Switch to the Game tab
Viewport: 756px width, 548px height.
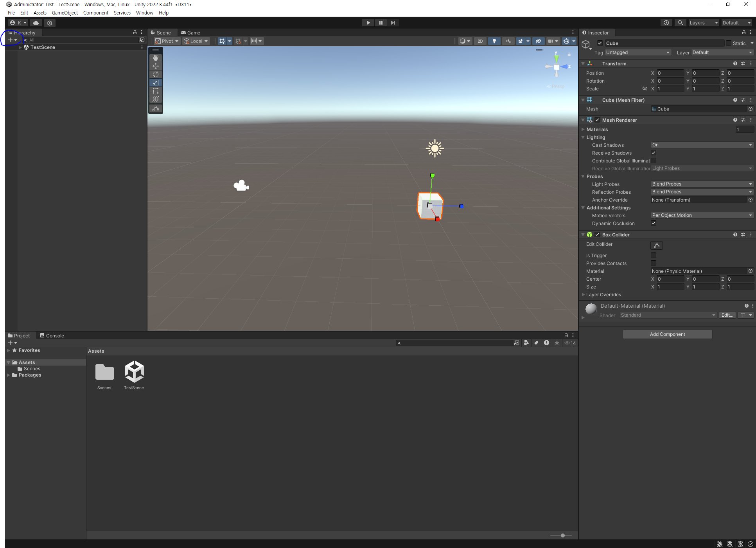[190, 32]
